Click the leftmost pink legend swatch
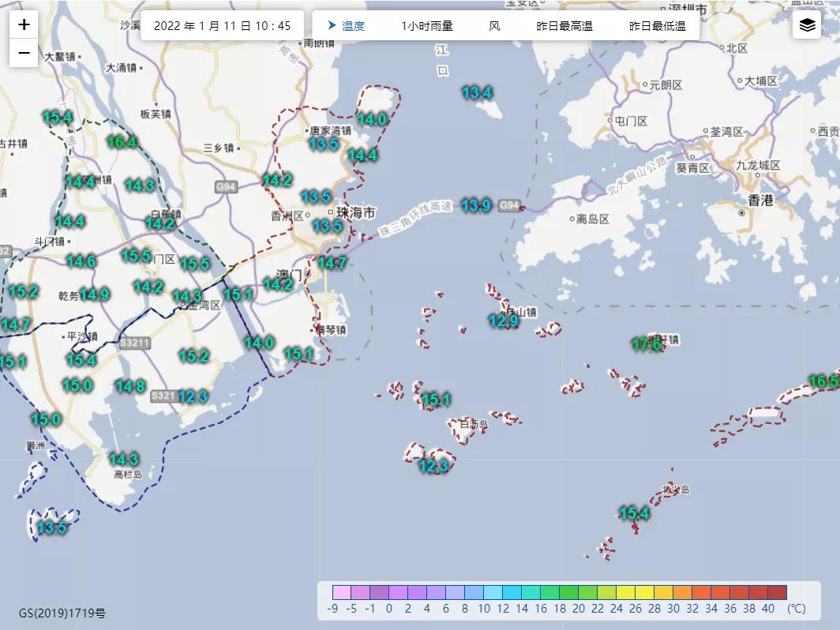 [x=342, y=592]
